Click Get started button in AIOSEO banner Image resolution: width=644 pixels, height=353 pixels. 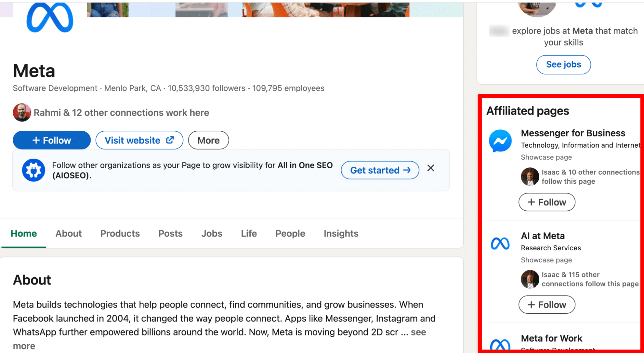click(x=380, y=170)
